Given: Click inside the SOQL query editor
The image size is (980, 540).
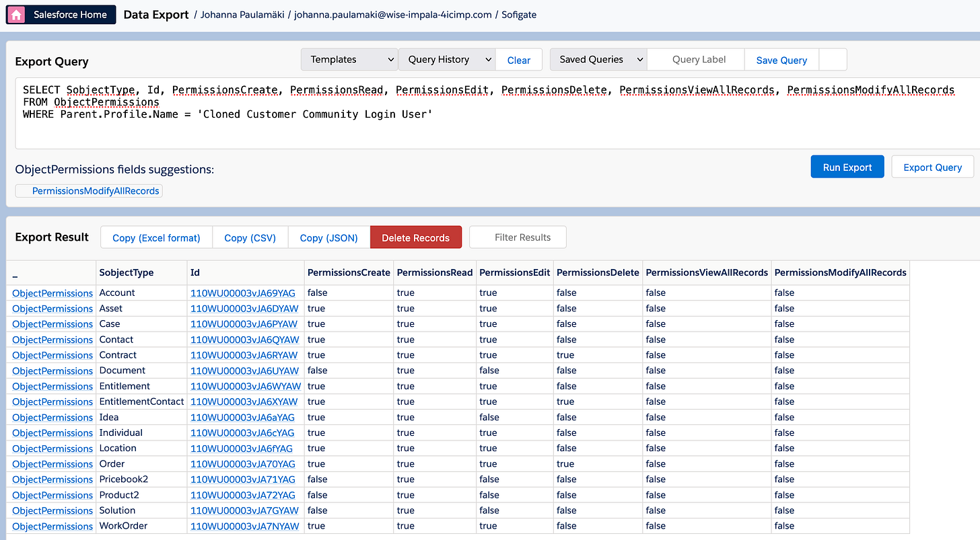Looking at the screenshot, I should [x=497, y=113].
